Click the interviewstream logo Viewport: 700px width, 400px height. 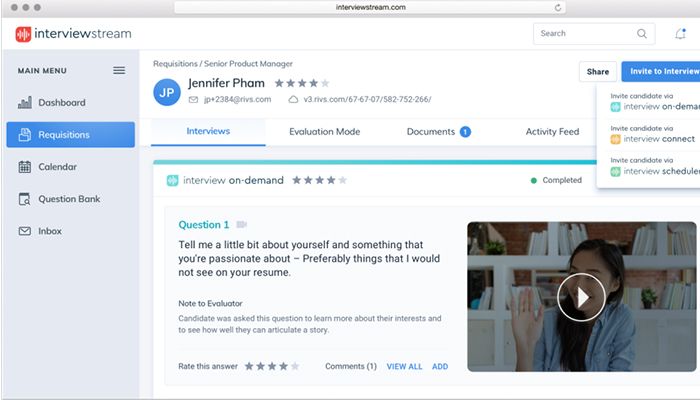[74, 33]
